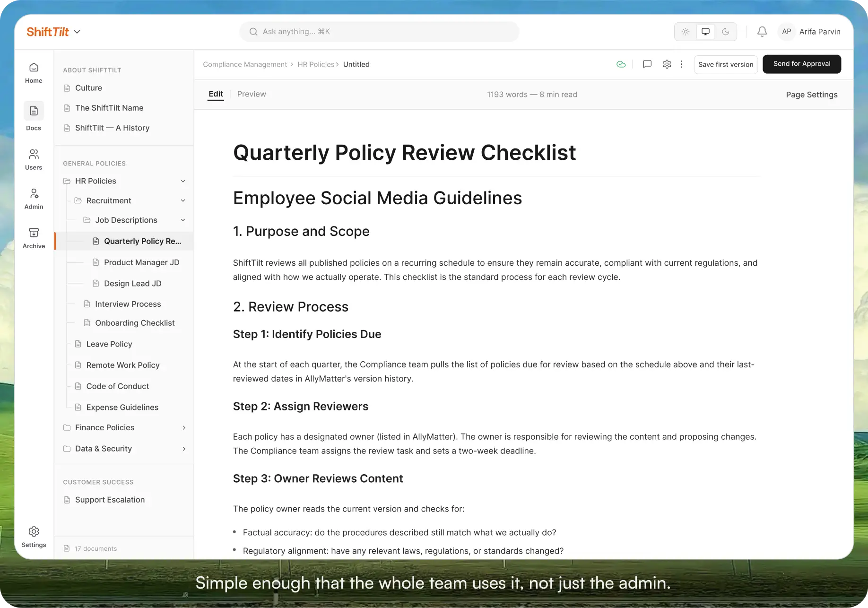
Task: Click Compliance Management breadcrumb
Action: tap(245, 64)
